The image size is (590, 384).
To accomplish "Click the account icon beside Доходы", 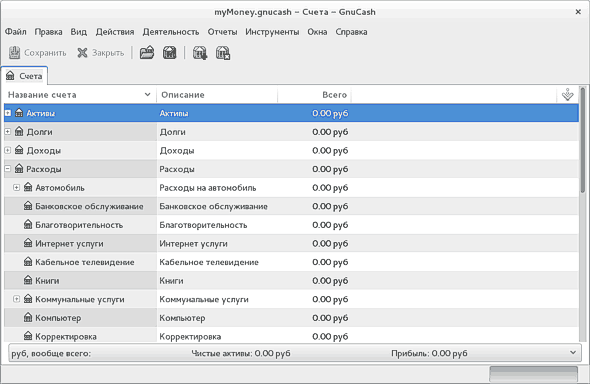I will 19,150.
